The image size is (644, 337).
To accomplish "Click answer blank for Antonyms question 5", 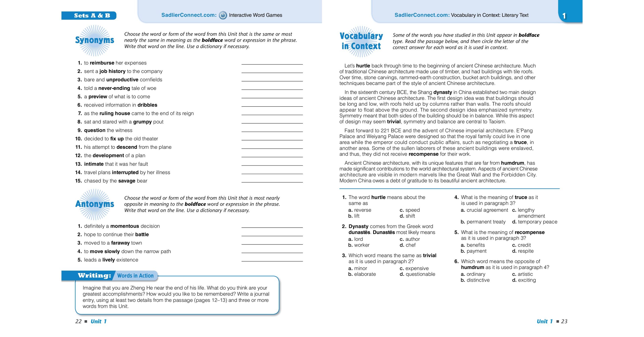I will (275, 259).
